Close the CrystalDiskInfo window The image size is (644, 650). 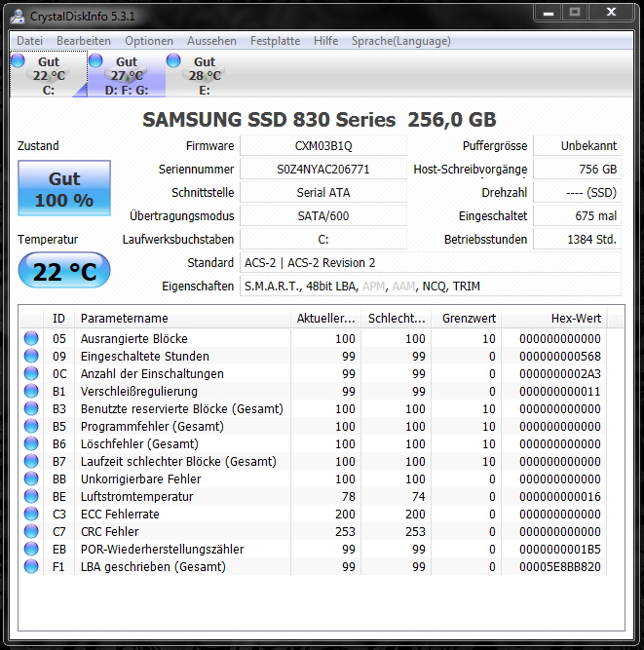pos(611,13)
